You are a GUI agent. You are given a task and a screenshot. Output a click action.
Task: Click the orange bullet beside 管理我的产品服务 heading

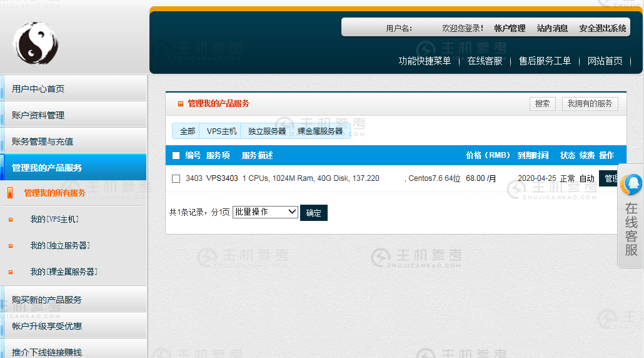pos(181,104)
